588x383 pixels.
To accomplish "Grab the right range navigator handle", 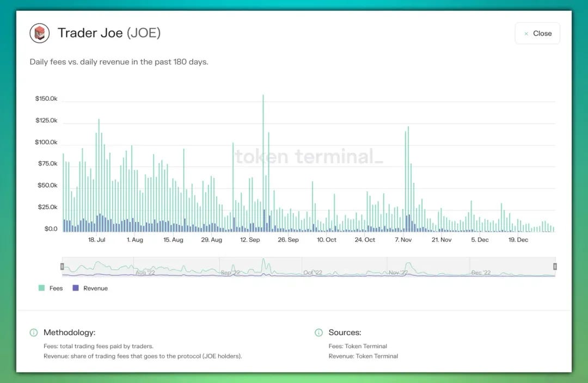I will tap(555, 267).
